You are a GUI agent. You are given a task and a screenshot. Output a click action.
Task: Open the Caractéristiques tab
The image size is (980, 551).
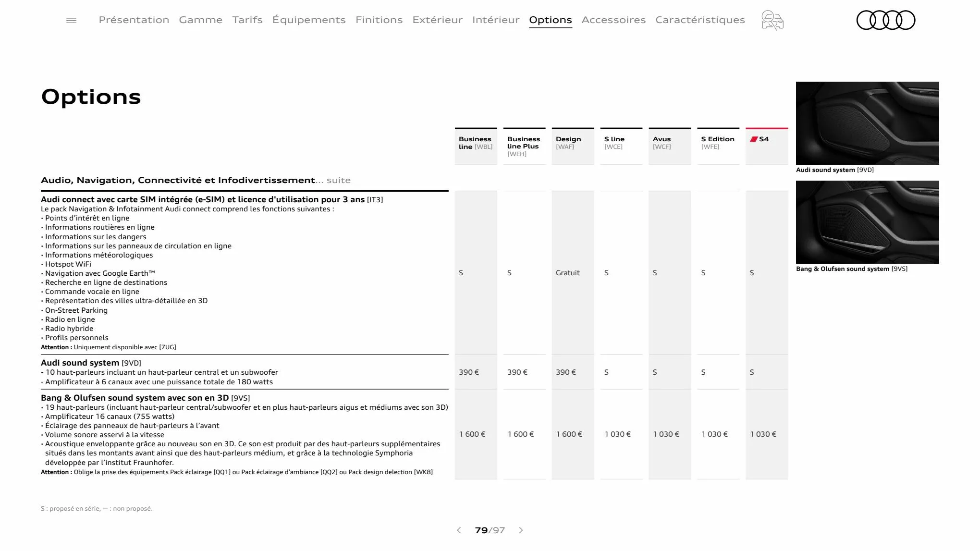(700, 20)
